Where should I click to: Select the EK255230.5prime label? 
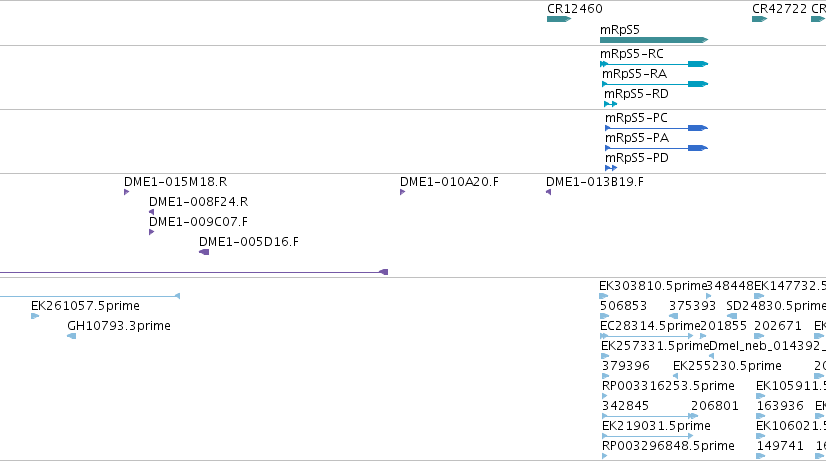727,366
